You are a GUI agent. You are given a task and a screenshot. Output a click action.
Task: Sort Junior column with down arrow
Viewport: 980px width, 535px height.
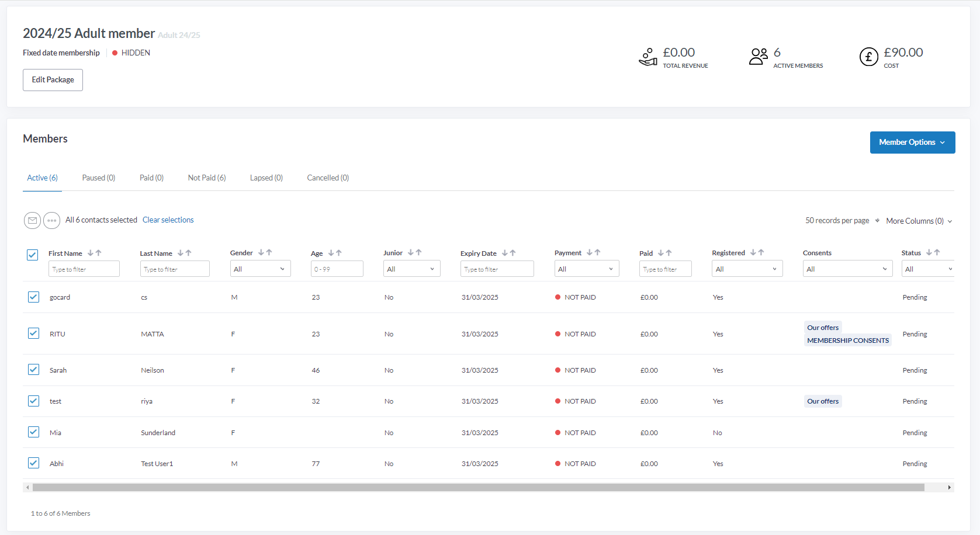[x=411, y=252]
